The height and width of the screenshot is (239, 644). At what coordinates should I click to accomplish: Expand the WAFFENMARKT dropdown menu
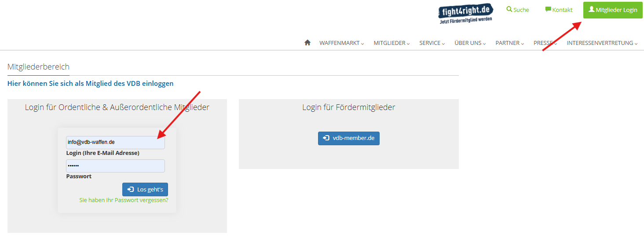(x=342, y=43)
